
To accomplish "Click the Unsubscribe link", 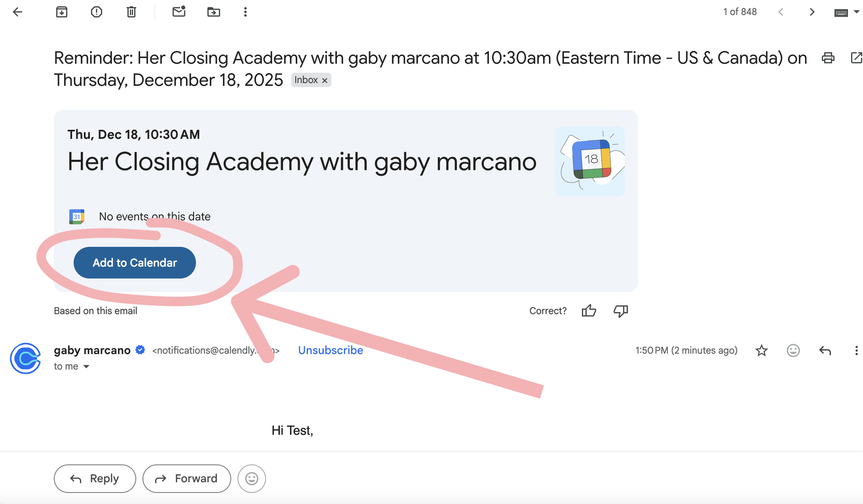I will click(331, 351).
